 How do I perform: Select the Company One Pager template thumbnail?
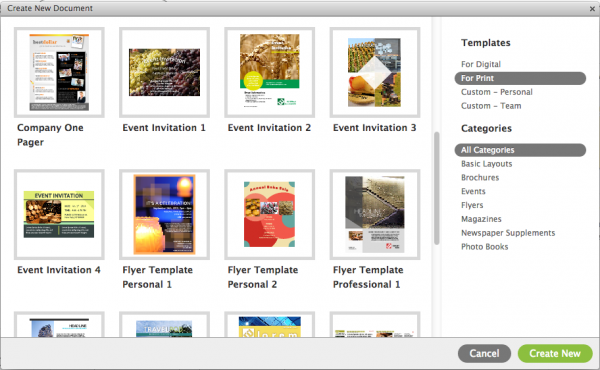59,72
